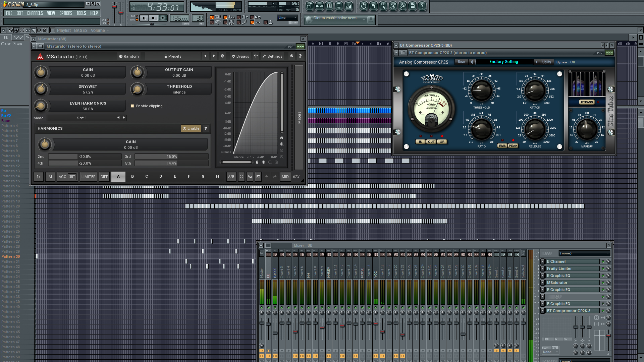Open the Mixer window button
This screenshot has width=644, height=362.
click(348, 6)
